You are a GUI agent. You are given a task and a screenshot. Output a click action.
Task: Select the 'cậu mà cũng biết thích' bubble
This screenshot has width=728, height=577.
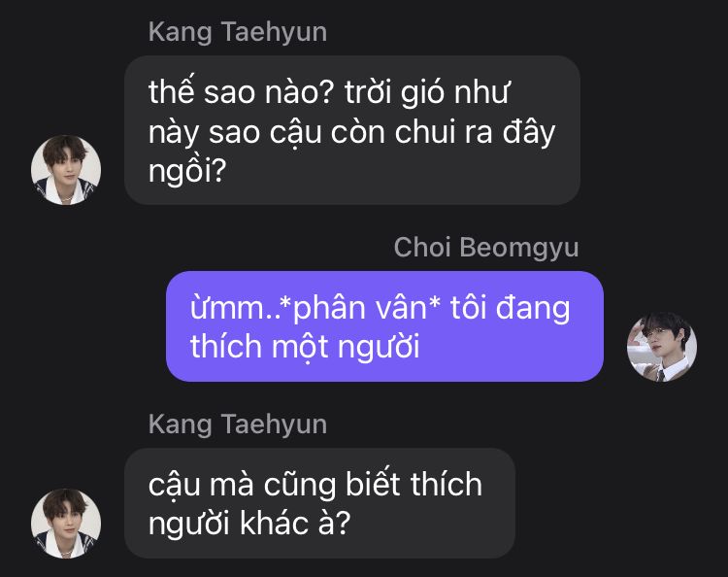click(x=320, y=503)
